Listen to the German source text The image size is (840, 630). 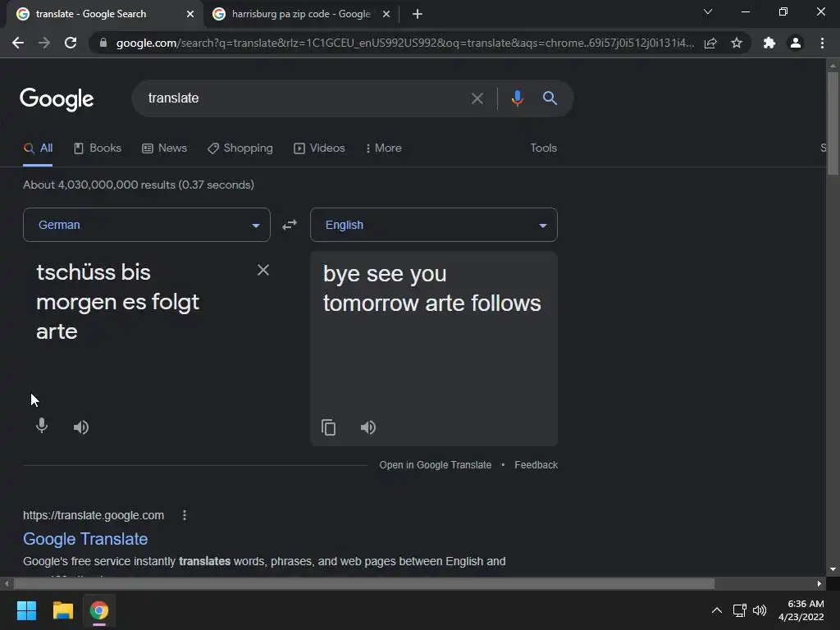point(81,427)
